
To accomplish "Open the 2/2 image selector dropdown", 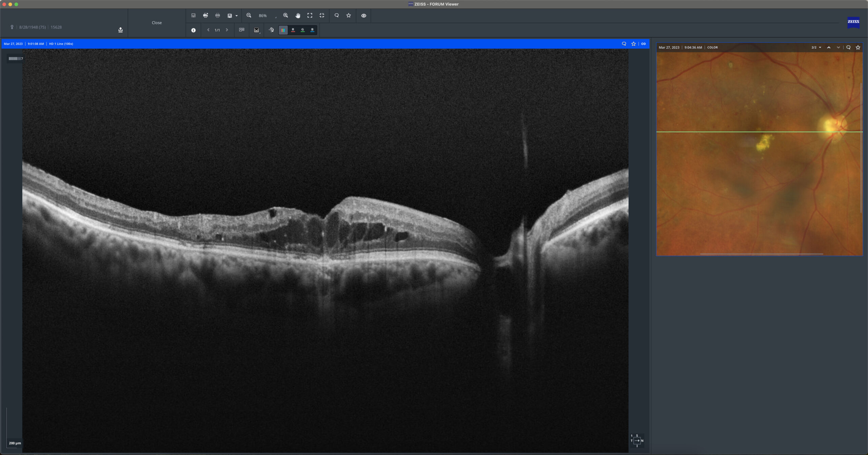I will [816, 47].
